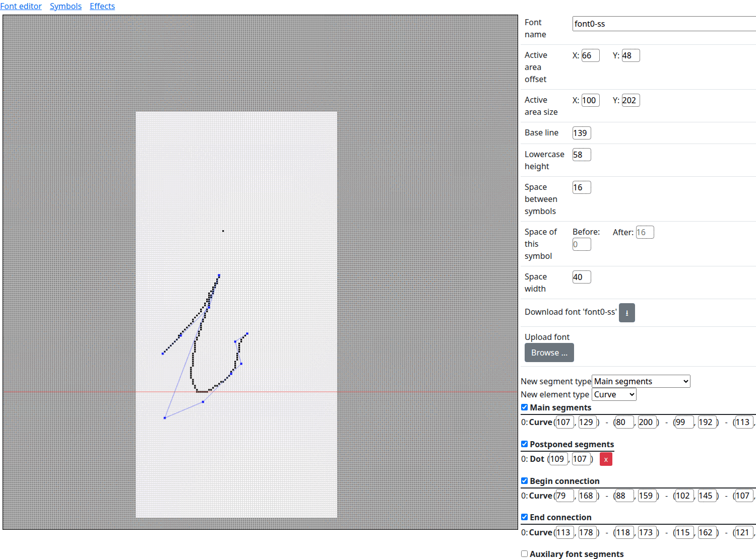Open the Font editor tab
Screen dimensions: 756x559
coord(21,6)
